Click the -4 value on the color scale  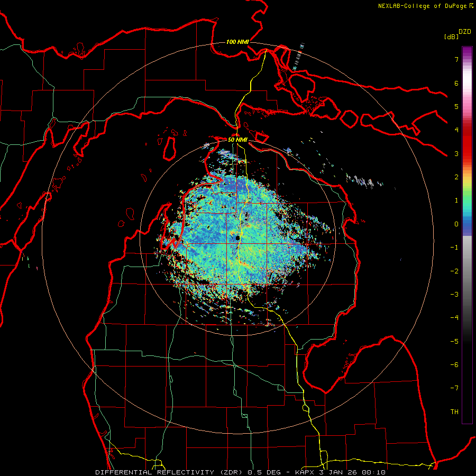454,318
